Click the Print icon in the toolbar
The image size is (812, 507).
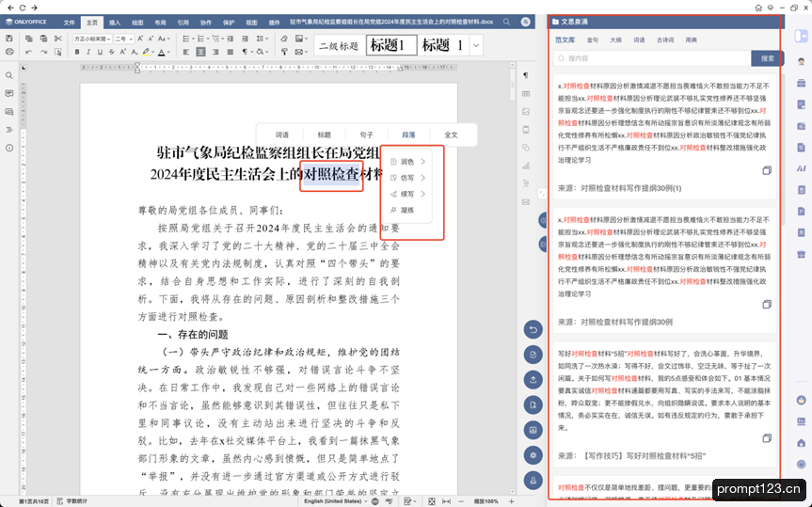tap(8, 52)
